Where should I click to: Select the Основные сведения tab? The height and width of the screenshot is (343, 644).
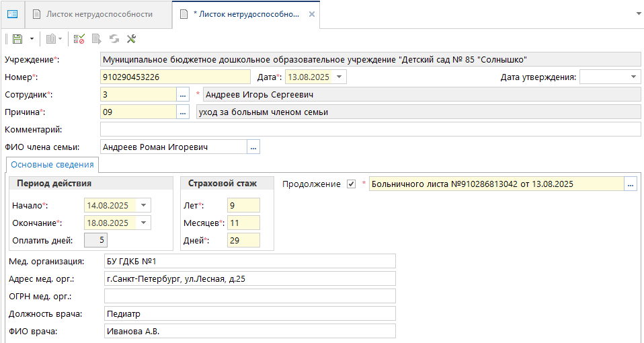tap(52, 165)
